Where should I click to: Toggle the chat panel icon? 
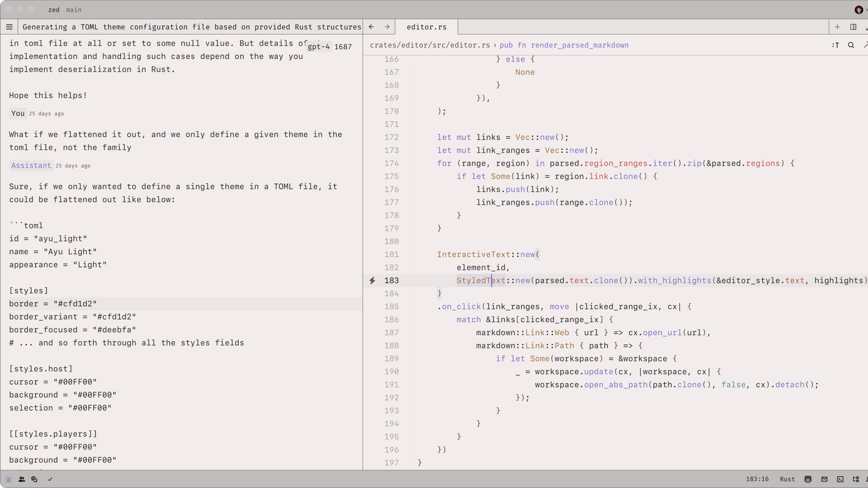[x=34, y=479]
